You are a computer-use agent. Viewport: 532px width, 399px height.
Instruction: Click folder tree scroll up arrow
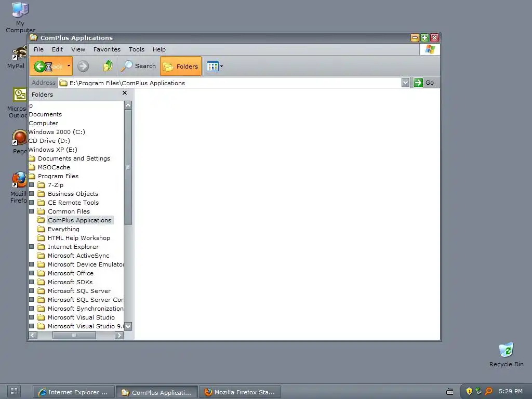[128, 105]
